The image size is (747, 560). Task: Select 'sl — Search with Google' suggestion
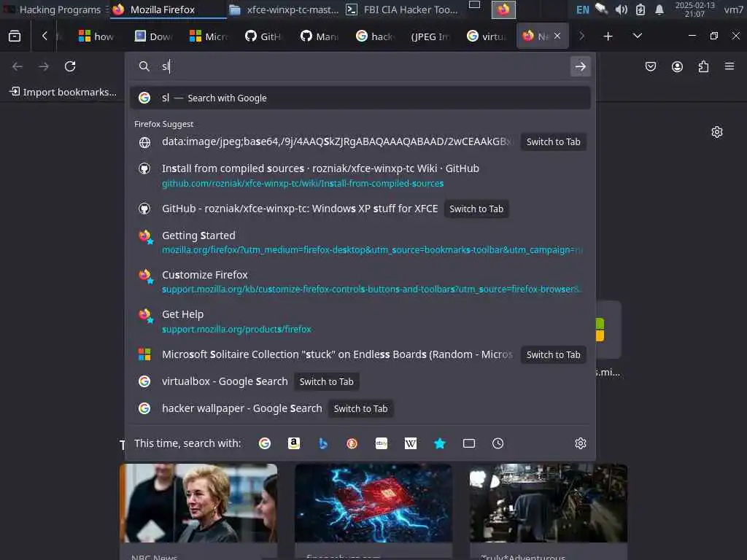[x=360, y=98]
